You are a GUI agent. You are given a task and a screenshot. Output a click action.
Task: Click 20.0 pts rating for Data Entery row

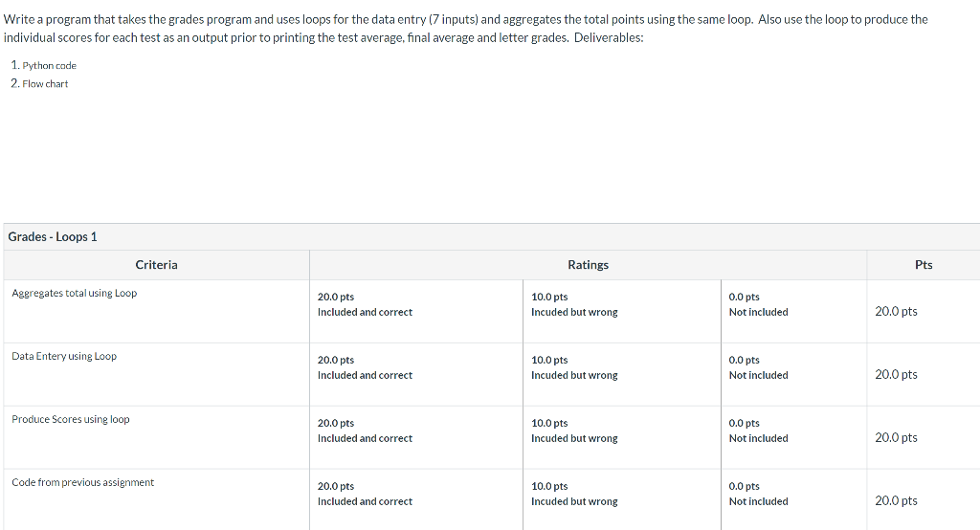coord(336,360)
